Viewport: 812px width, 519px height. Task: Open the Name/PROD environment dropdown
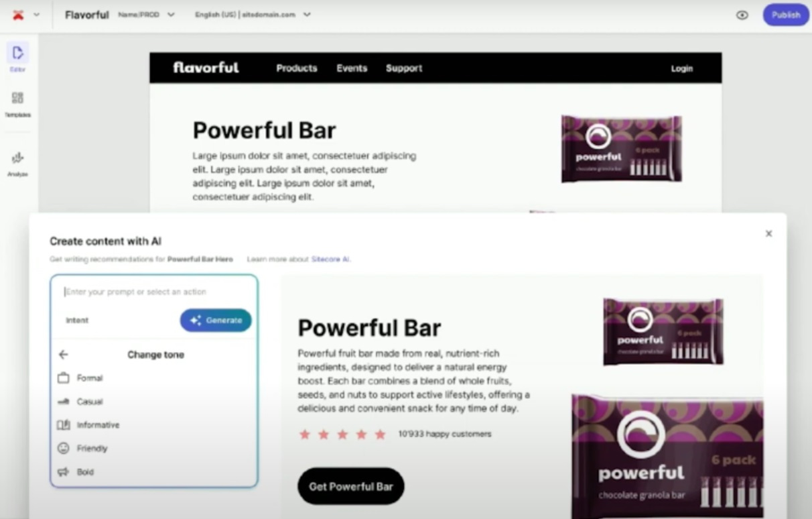click(146, 15)
